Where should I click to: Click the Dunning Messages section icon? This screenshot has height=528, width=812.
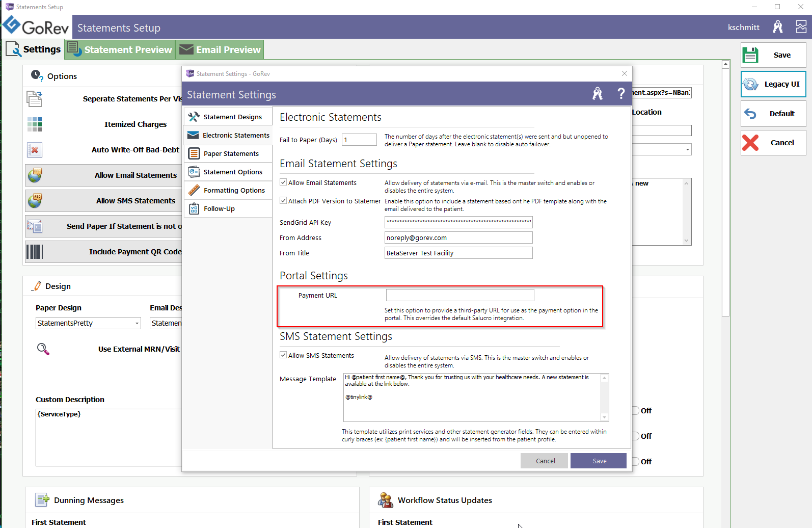42,500
